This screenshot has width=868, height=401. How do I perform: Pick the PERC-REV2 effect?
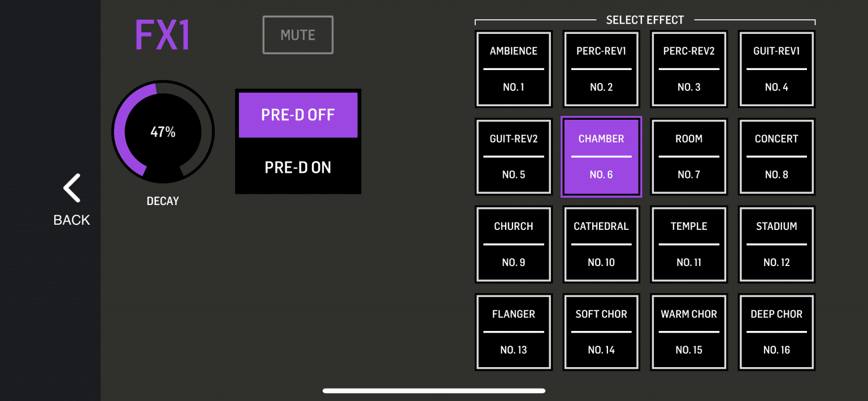point(689,69)
